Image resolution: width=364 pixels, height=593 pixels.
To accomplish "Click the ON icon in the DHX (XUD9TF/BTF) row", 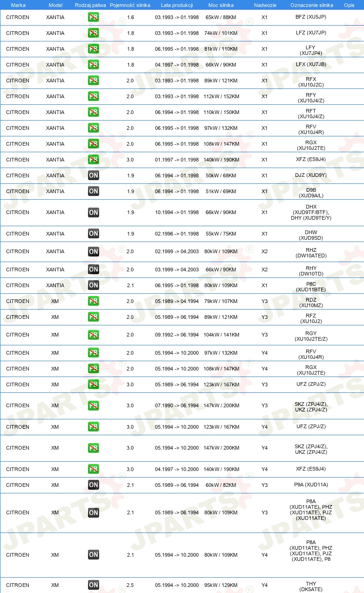I will pos(94,213).
